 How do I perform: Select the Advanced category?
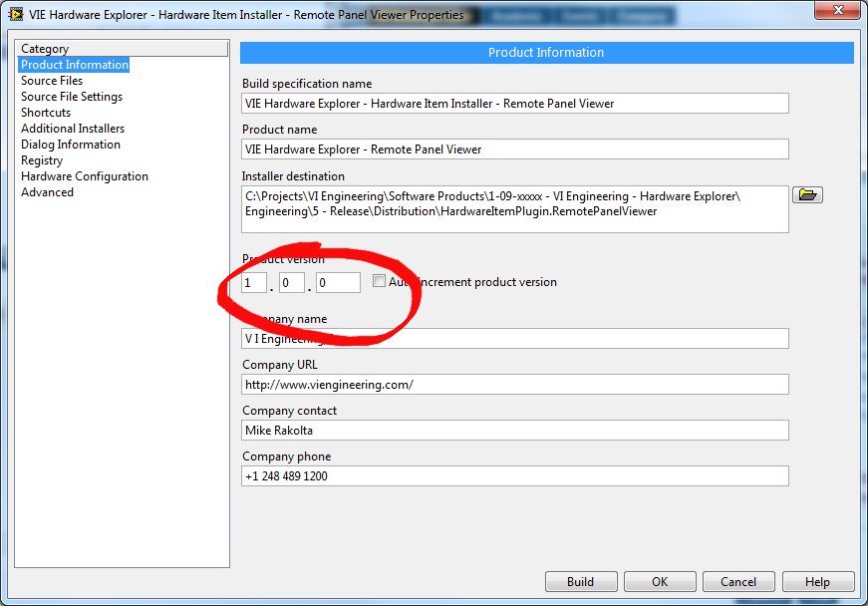pos(47,192)
